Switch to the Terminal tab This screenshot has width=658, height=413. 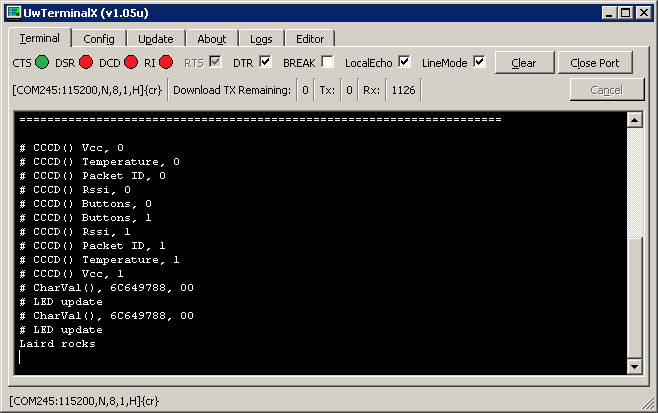(x=40, y=38)
